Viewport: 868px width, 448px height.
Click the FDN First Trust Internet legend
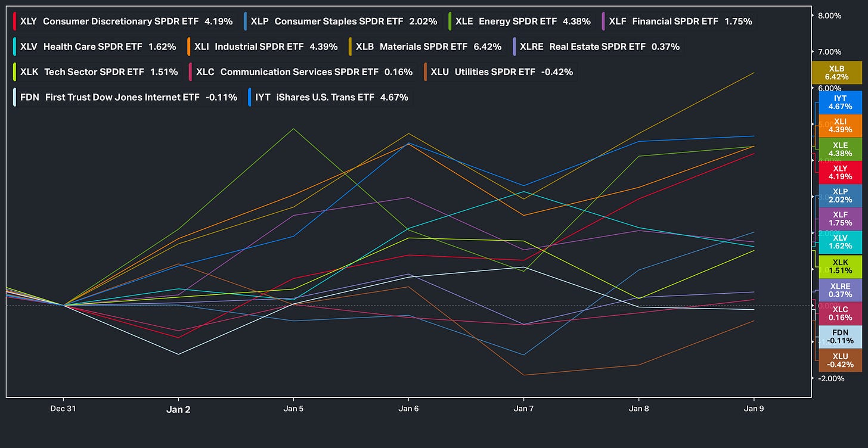click(127, 97)
